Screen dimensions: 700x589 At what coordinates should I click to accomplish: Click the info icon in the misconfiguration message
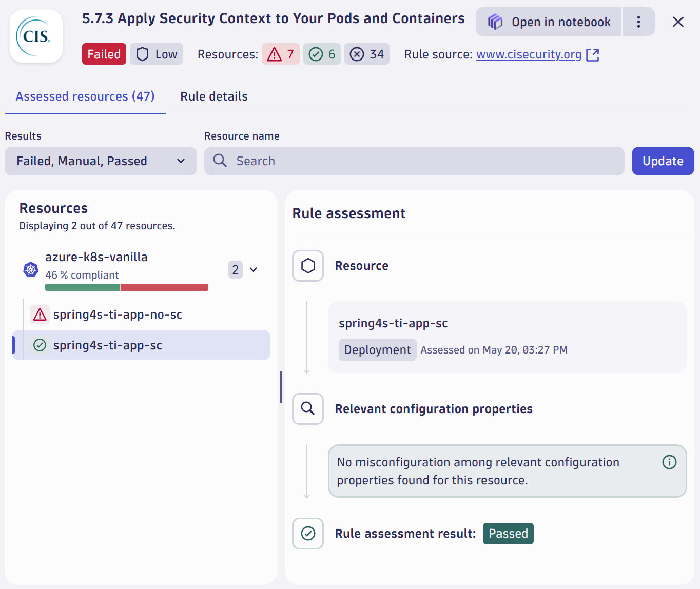[669, 462]
